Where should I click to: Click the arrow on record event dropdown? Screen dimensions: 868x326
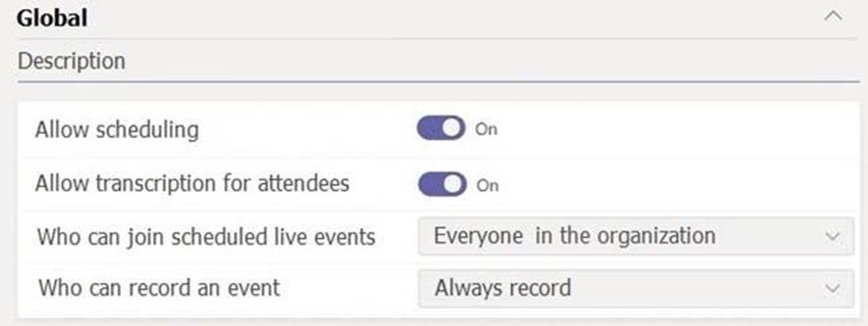pos(832,289)
